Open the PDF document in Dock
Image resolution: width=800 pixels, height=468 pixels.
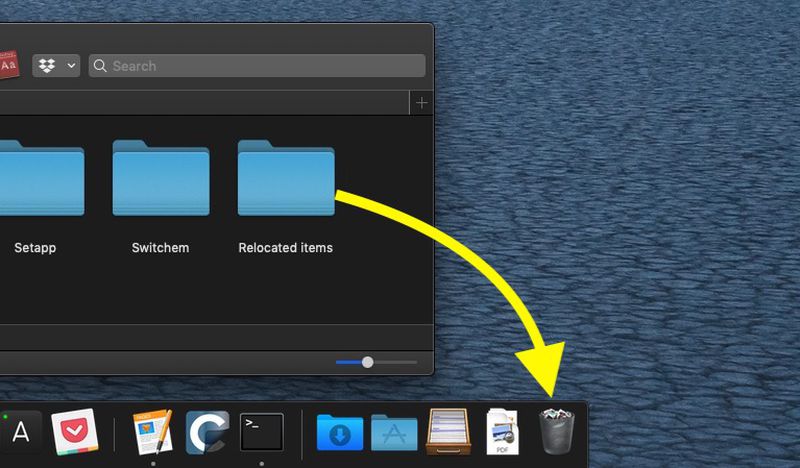[503, 432]
